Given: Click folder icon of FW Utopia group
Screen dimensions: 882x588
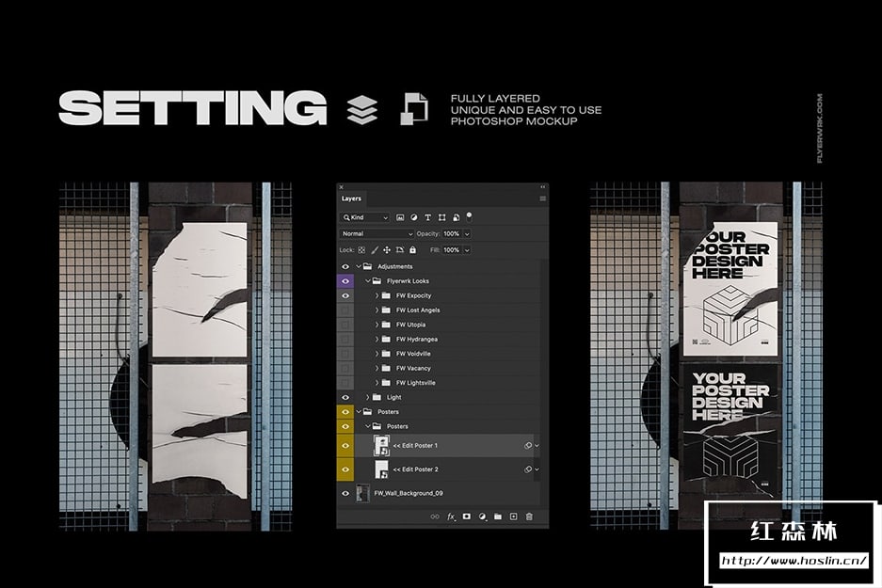Looking at the screenshot, I should pos(387,325).
